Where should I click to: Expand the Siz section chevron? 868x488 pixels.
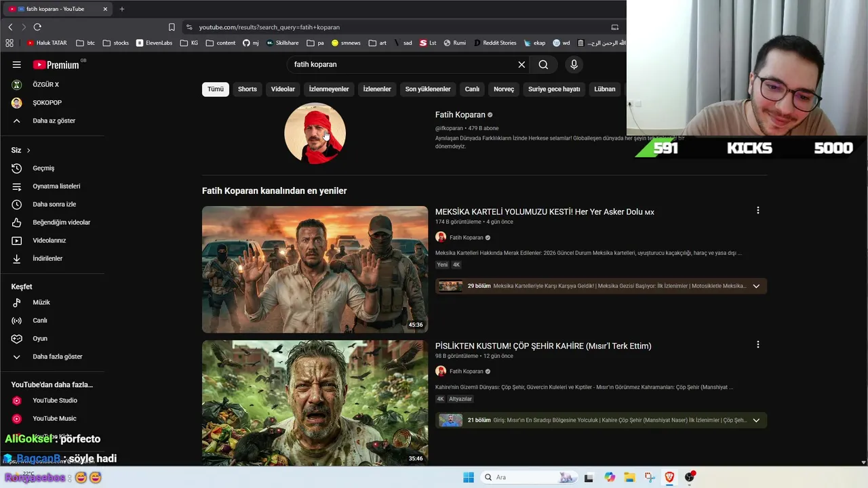tap(28, 150)
